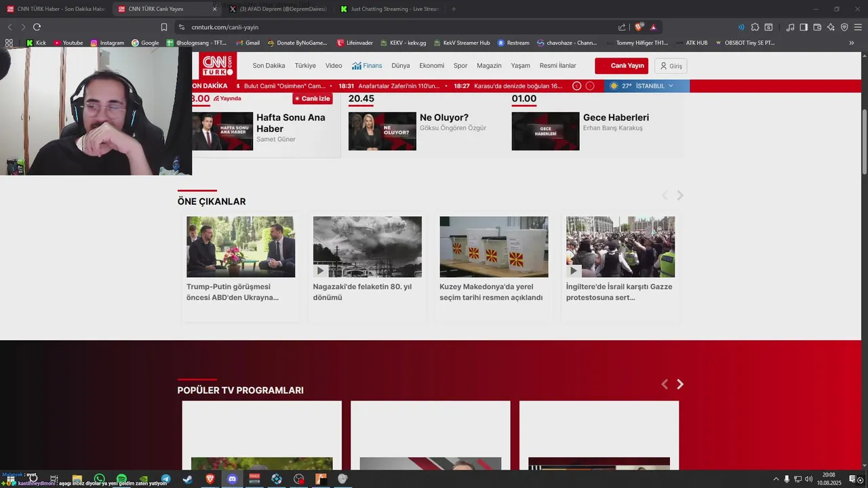Open the Ekonomi menu item
This screenshot has width=868, height=488.
[x=432, y=66]
